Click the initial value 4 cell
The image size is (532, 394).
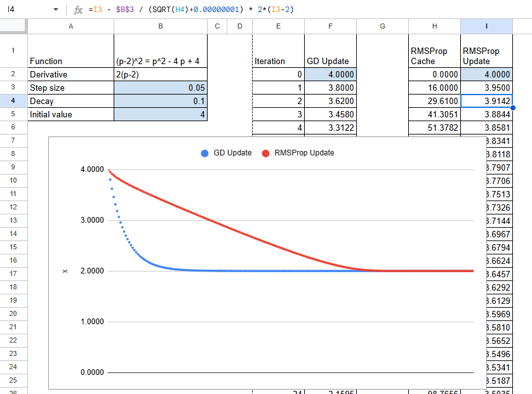161,114
